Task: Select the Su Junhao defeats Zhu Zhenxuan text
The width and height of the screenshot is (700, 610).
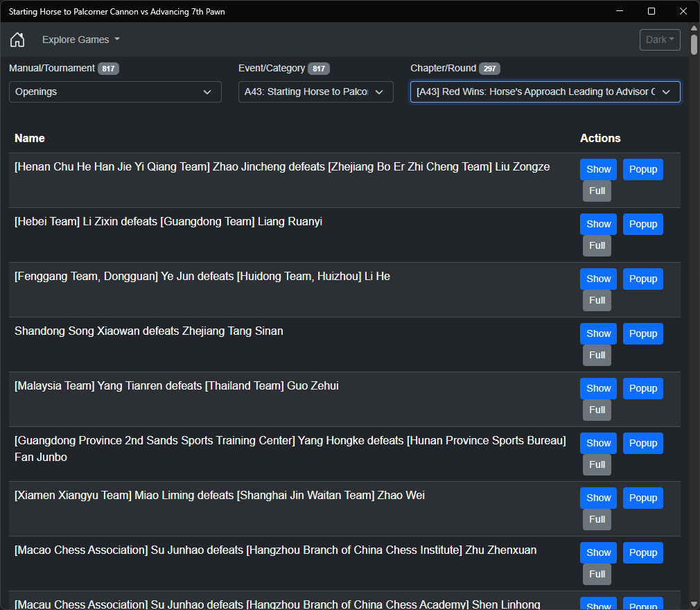Action: (275, 550)
